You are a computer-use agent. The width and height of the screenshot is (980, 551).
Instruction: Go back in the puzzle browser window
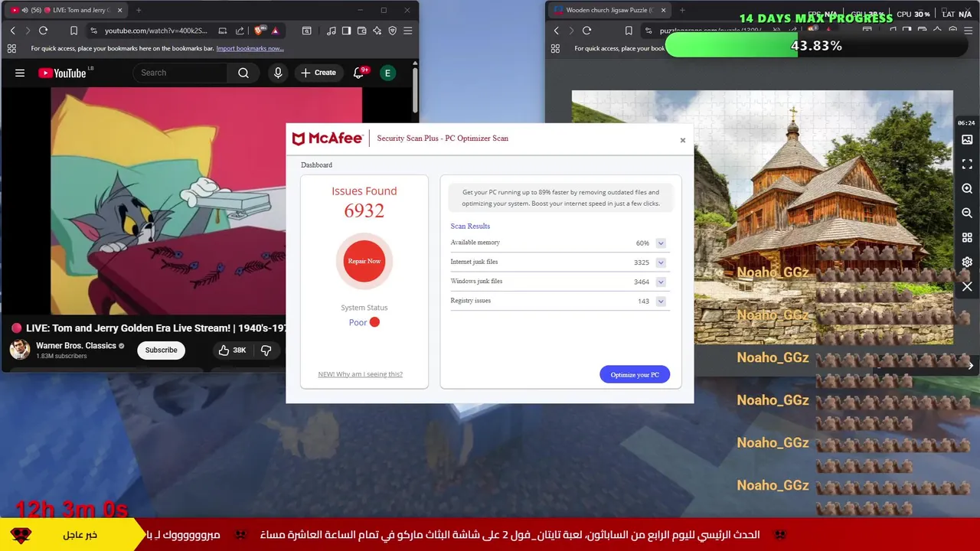coord(556,31)
